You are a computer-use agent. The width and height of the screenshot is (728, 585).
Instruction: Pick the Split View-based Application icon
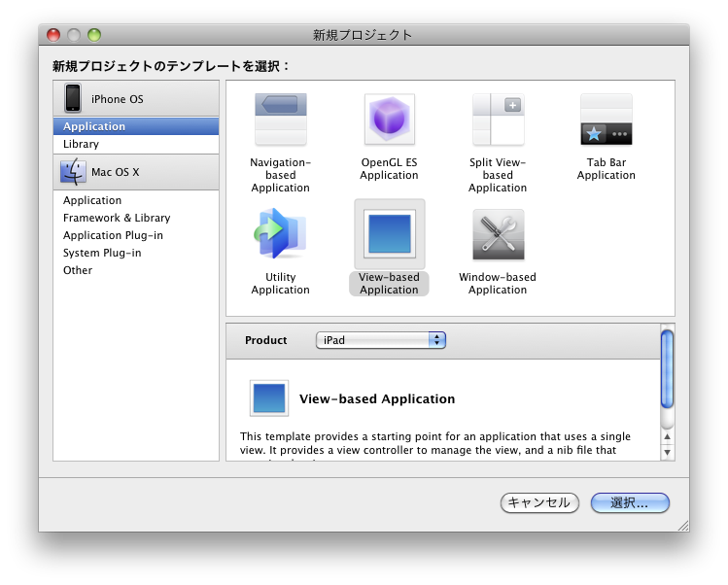point(498,120)
